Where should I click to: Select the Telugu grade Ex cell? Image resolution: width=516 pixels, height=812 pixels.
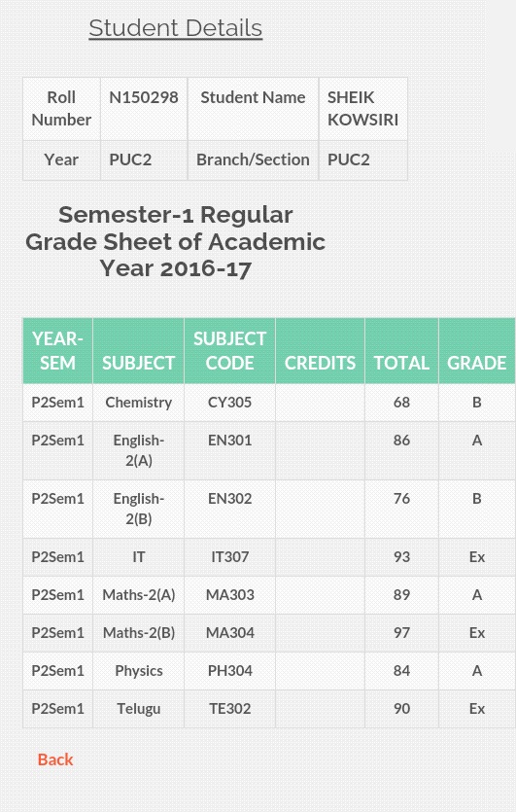(477, 708)
